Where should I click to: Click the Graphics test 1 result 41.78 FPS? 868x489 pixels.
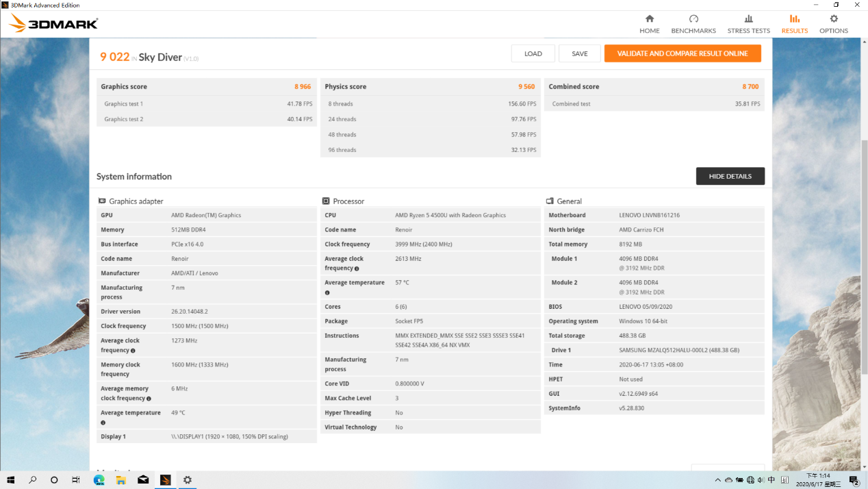pos(300,104)
